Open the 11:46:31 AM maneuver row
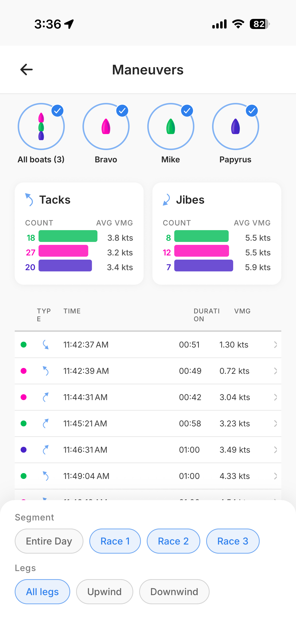296x644 pixels. pyautogui.click(x=147, y=449)
